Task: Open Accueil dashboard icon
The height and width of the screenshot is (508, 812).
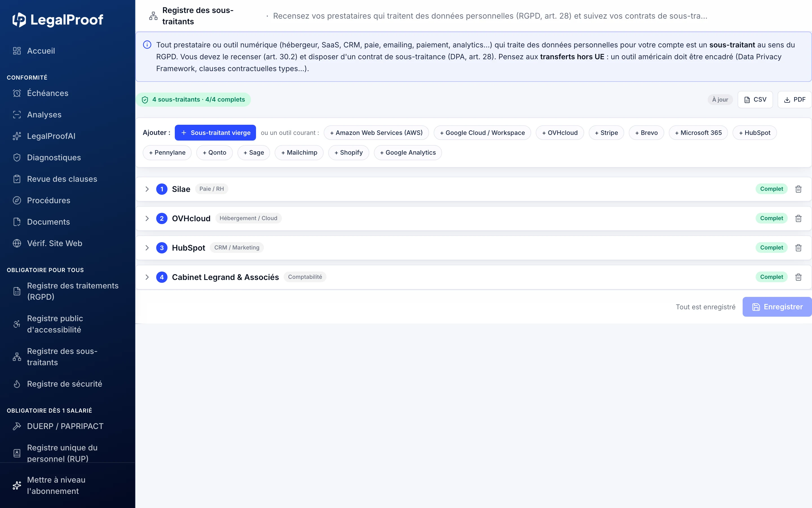Action: pyautogui.click(x=17, y=51)
